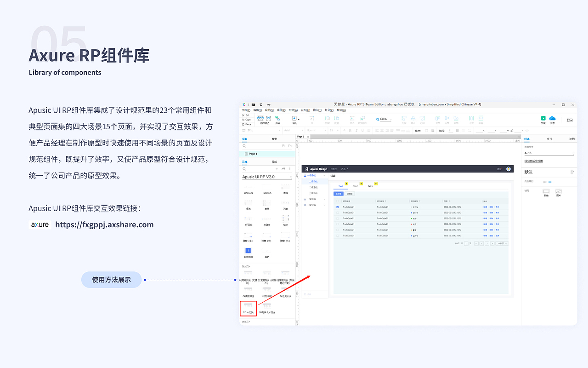
Task: Click the add page icon in pages panel
Action: pos(283,146)
